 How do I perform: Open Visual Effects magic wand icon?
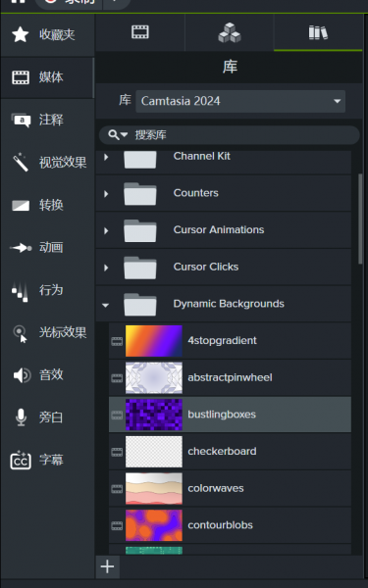[x=21, y=162]
